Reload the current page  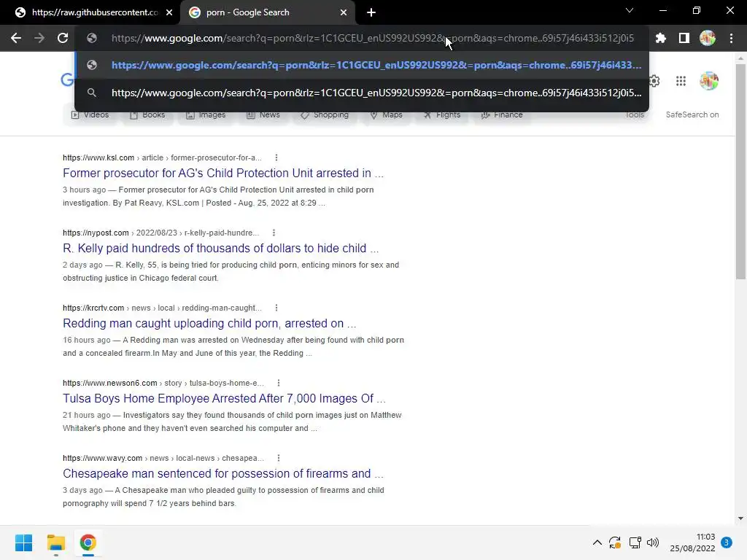pyautogui.click(x=63, y=38)
